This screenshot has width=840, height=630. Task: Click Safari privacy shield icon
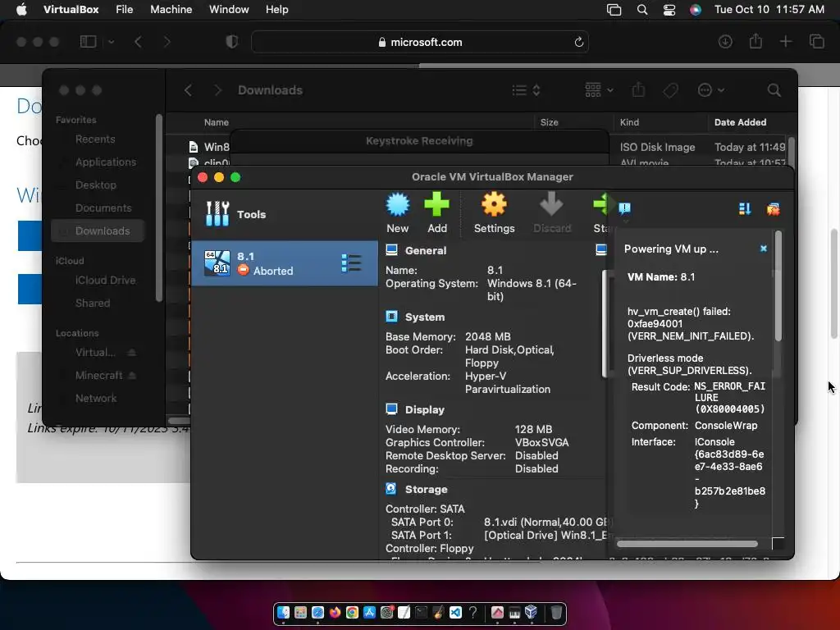tap(231, 42)
